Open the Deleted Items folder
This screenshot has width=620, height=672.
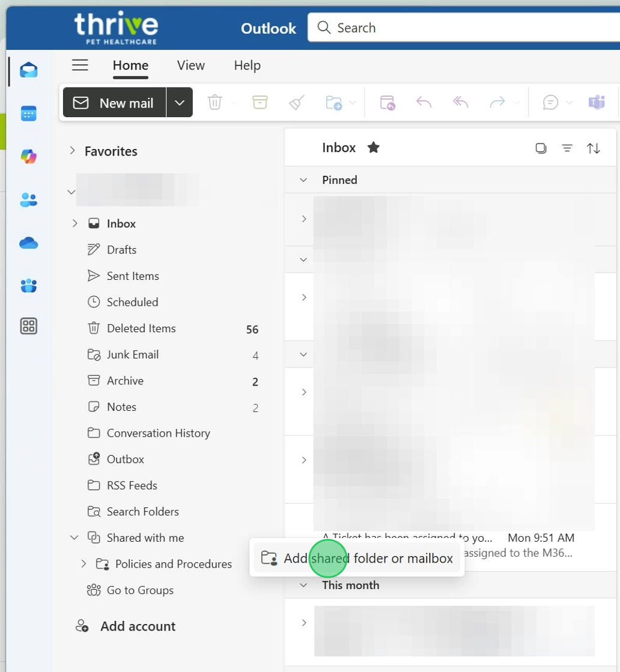pyautogui.click(x=141, y=328)
